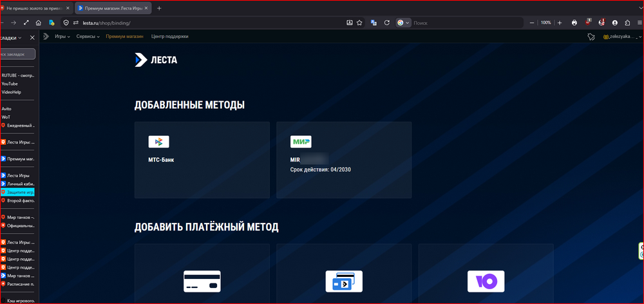This screenshot has height=304, width=644.
Task: Open the extensions puzzle icon
Action: (x=627, y=23)
